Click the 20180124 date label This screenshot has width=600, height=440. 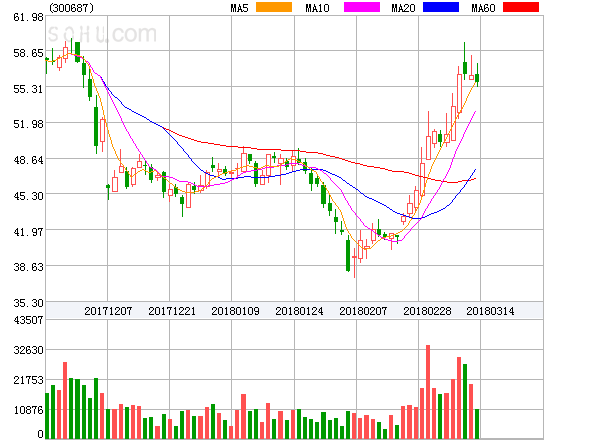(x=299, y=311)
